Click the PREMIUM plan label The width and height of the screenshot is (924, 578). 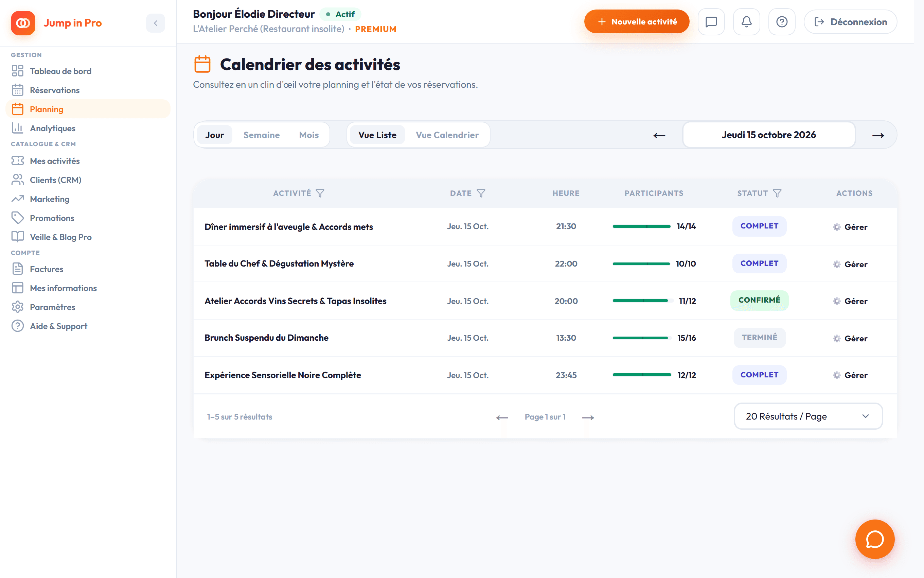coord(376,29)
